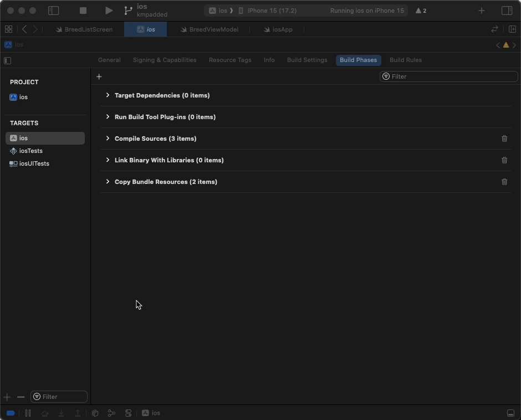This screenshot has height=420, width=521.
Task: Expand Copy Bundle Resources section
Action: (x=108, y=181)
